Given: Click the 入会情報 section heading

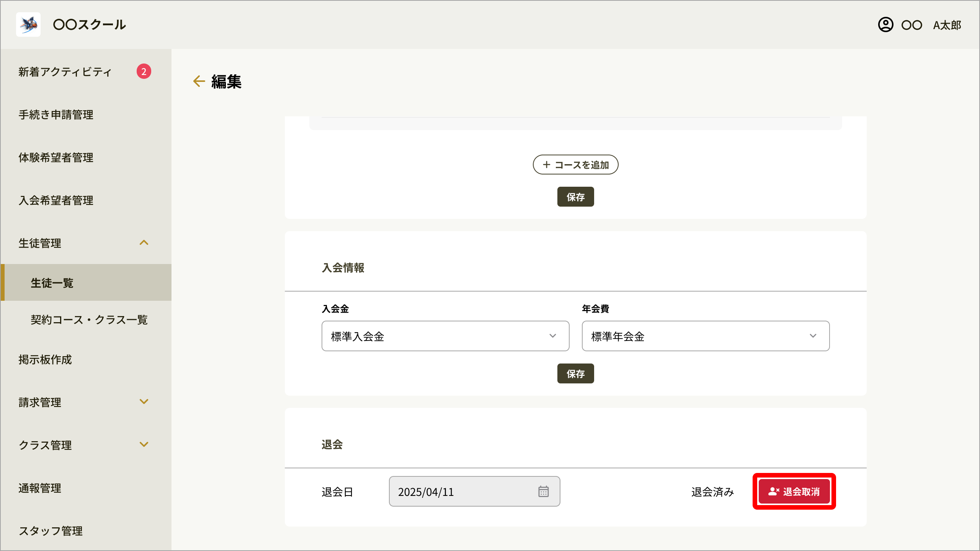Looking at the screenshot, I should (343, 268).
